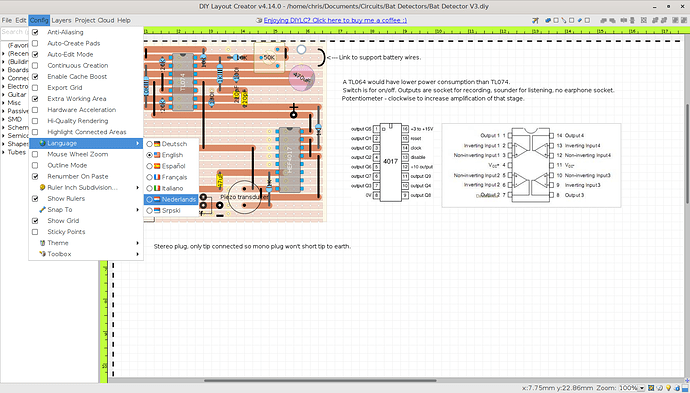The width and height of the screenshot is (690, 393).
Task: Click the info icon in status bar
Action: pyautogui.click(x=677, y=388)
